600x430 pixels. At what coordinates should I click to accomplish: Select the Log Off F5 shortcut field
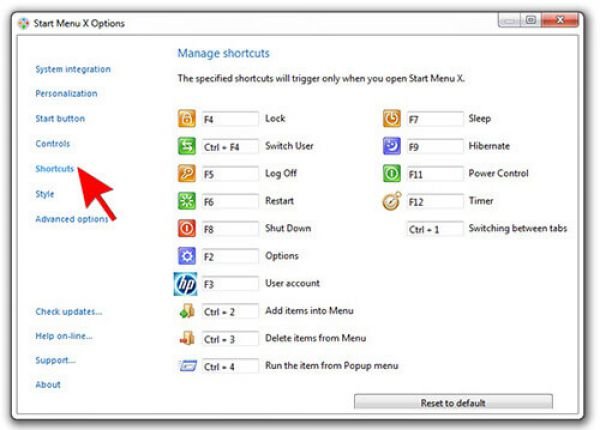[230, 174]
